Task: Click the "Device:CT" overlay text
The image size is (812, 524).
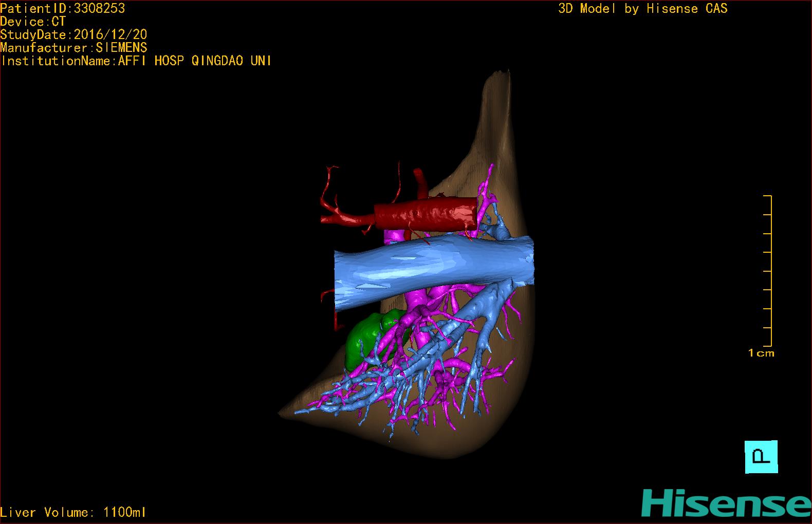Action: [x=33, y=22]
